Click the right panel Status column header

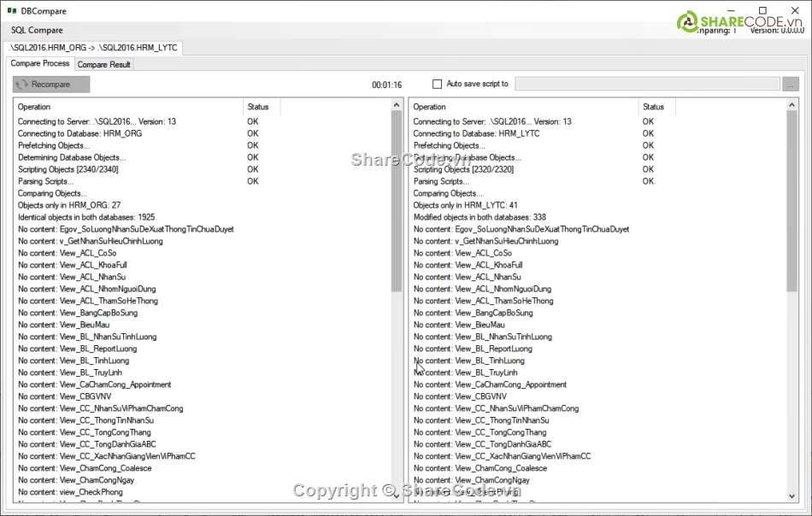pos(657,107)
